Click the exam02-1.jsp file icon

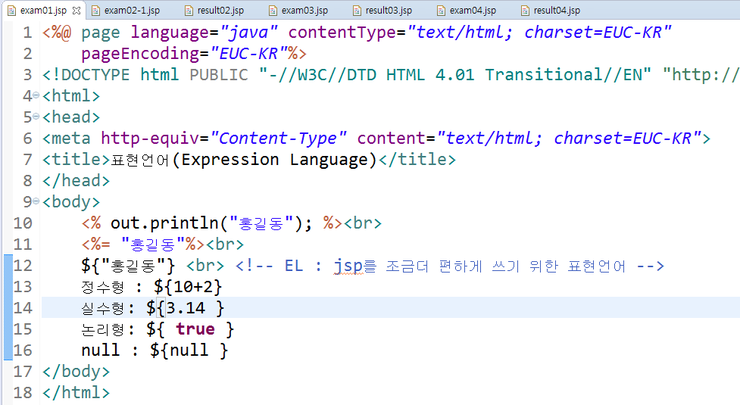tap(96, 10)
